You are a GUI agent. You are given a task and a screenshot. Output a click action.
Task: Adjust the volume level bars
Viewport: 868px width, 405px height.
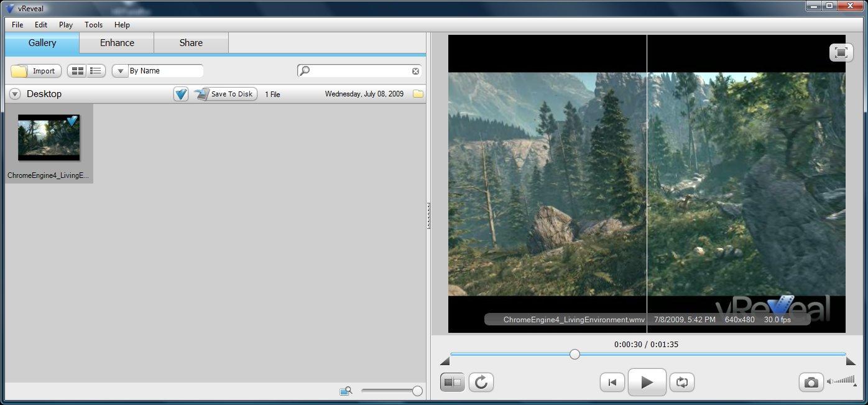point(844,381)
